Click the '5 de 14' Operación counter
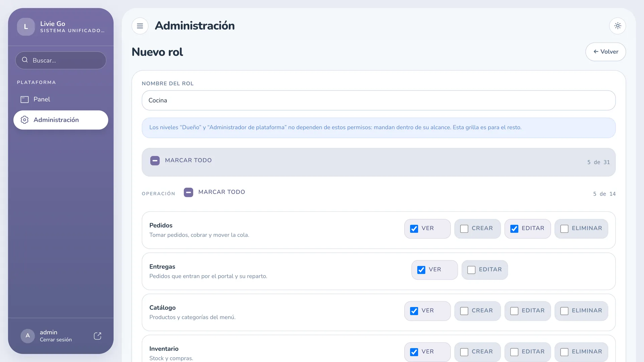This screenshot has height=362, width=644. click(604, 194)
